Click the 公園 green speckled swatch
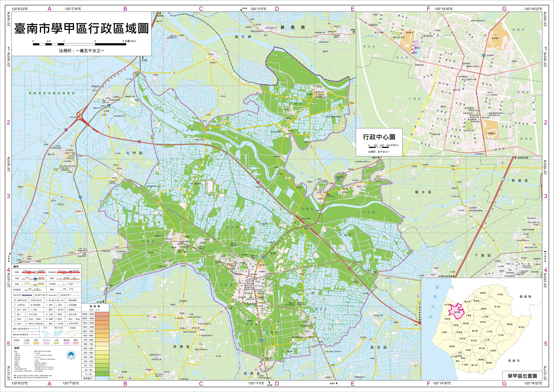Screen dimensions: 554x392 pyautogui.click(x=56, y=343)
